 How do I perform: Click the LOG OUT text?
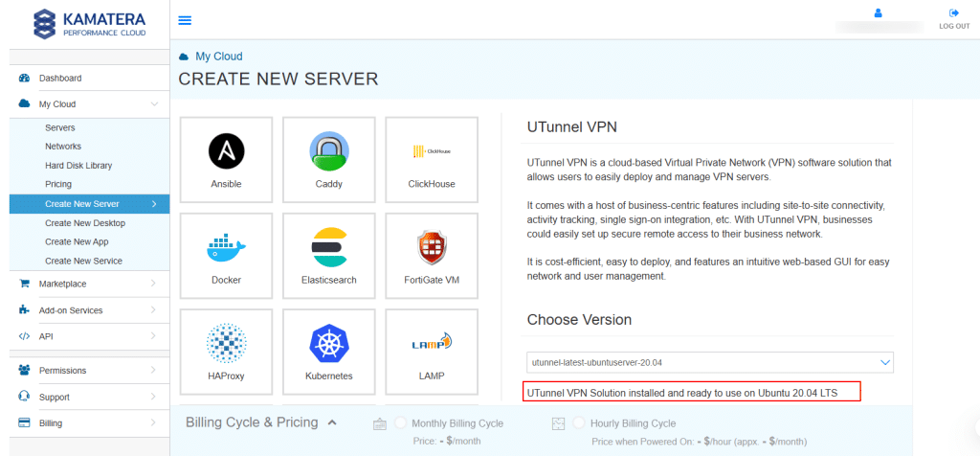tap(954, 26)
